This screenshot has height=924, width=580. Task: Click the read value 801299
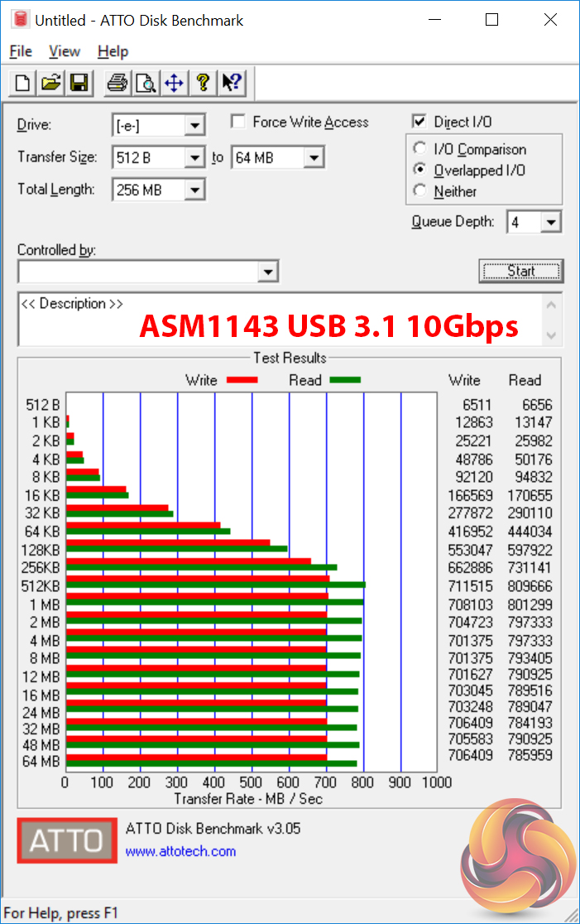coord(530,604)
